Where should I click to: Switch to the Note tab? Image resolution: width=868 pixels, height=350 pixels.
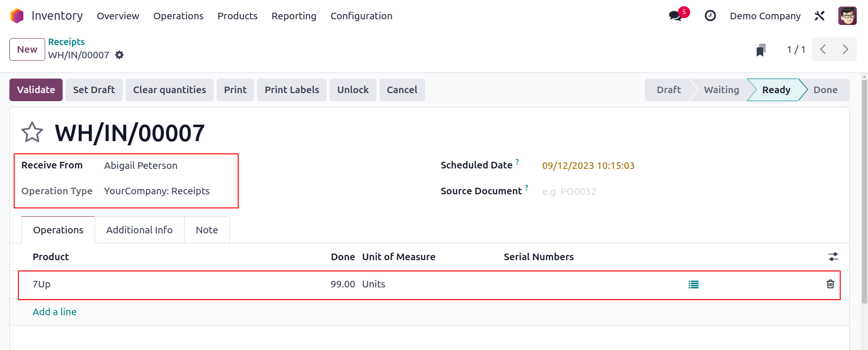pyautogui.click(x=207, y=230)
